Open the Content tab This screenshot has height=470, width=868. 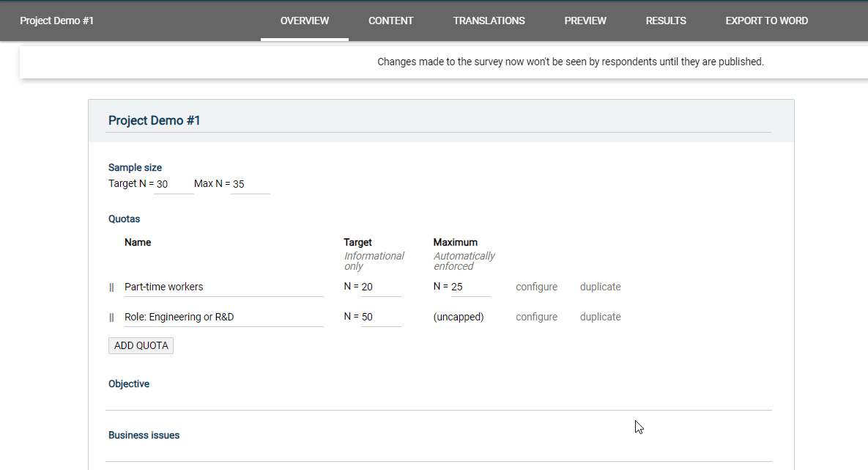390,21
